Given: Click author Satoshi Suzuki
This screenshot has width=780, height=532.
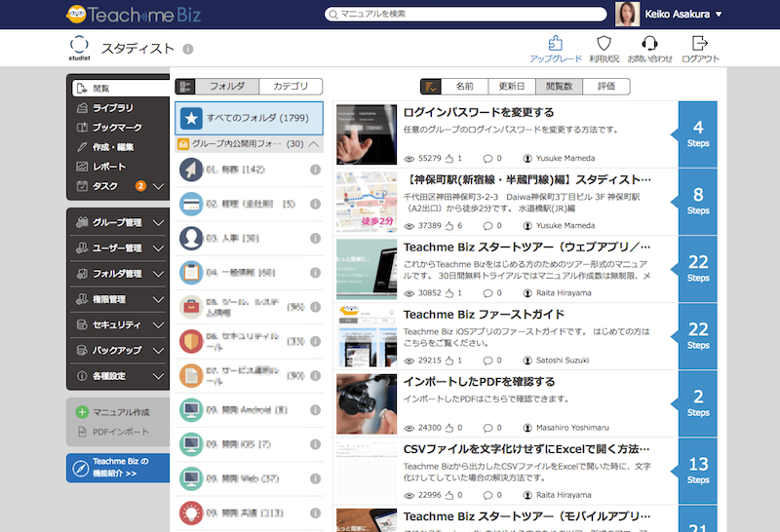Looking at the screenshot, I should click(563, 361).
